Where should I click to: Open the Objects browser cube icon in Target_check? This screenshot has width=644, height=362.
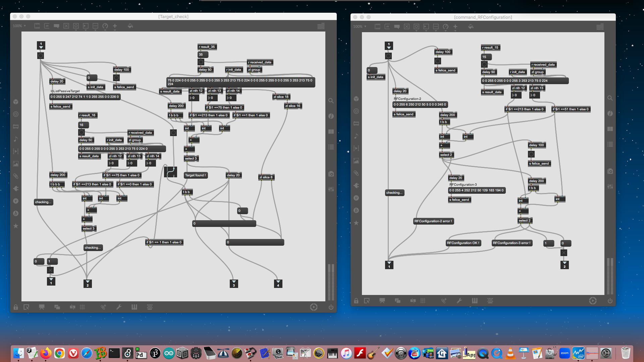(x=16, y=102)
